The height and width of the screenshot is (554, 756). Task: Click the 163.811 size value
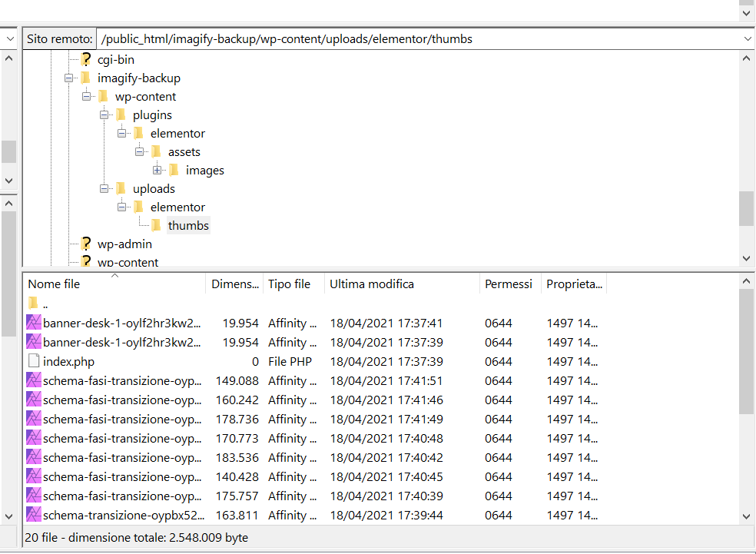[237, 516]
